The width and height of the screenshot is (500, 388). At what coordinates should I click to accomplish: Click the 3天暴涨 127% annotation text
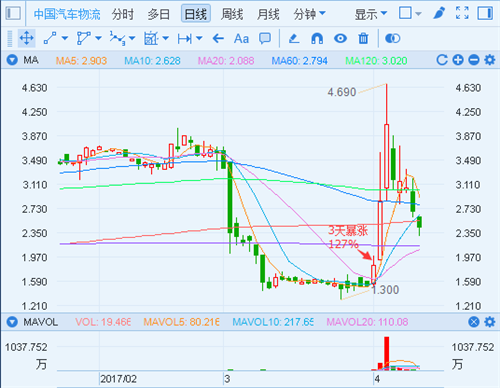[347, 237]
